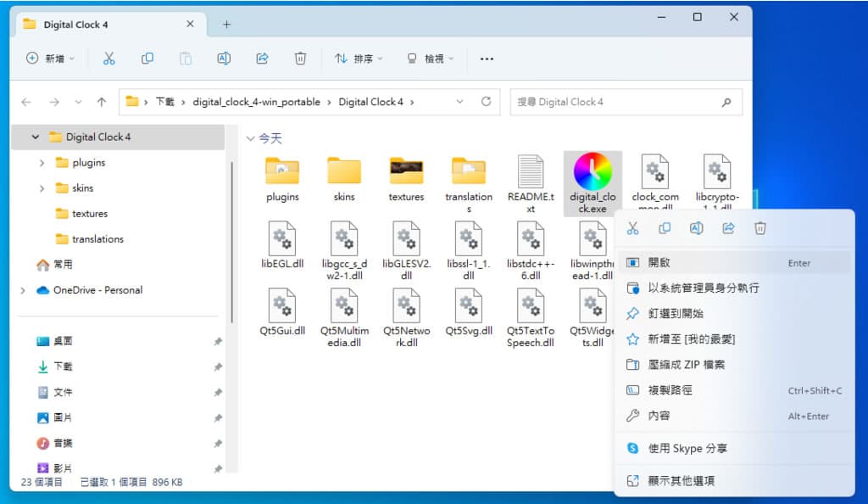Screen dimensions: 868x504
Task: Choose 開啟 (Open) in the context menu
Action: (x=735, y=262)
